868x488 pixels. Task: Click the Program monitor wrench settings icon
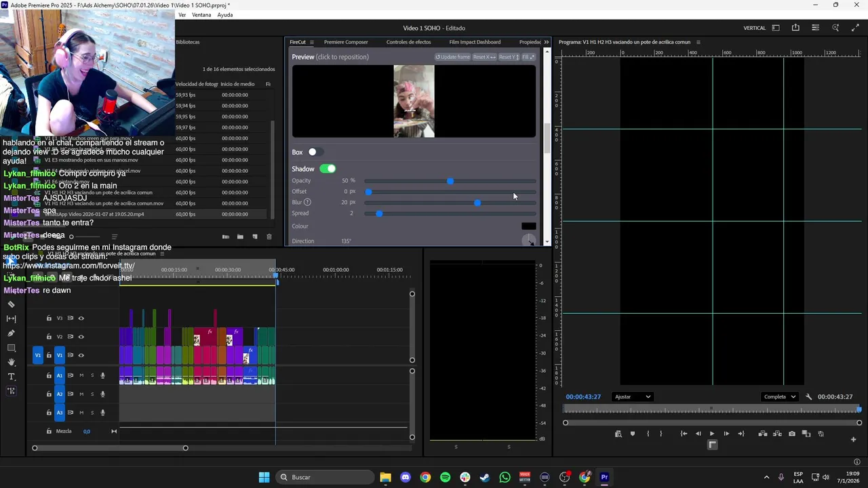coord(809,397)
